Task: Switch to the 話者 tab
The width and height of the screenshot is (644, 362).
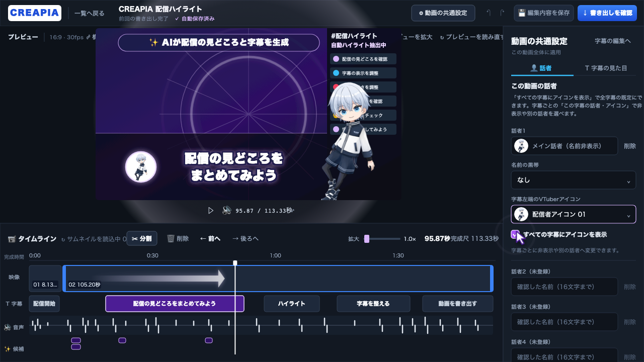Action: pos(541,68)
